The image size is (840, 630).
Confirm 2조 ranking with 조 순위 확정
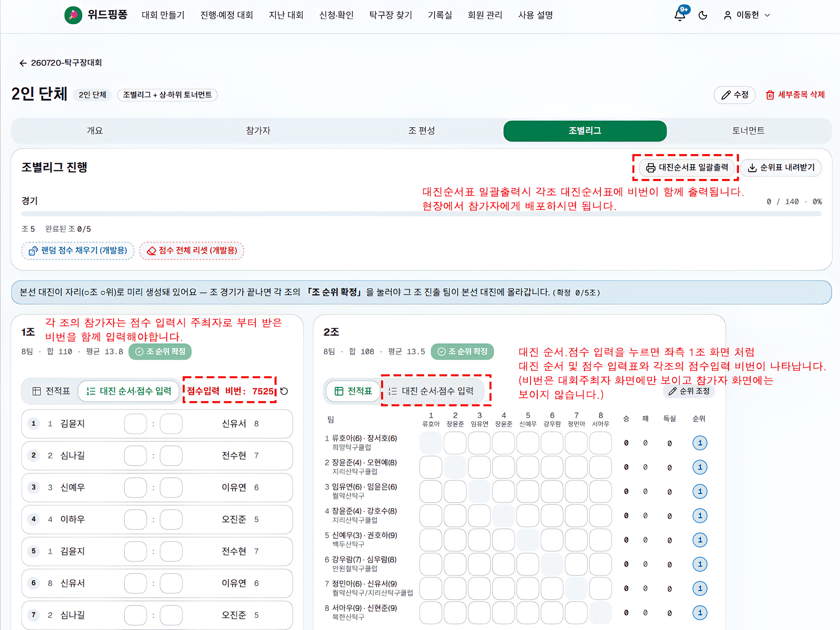pyautogui.click(x=462, y=351)
